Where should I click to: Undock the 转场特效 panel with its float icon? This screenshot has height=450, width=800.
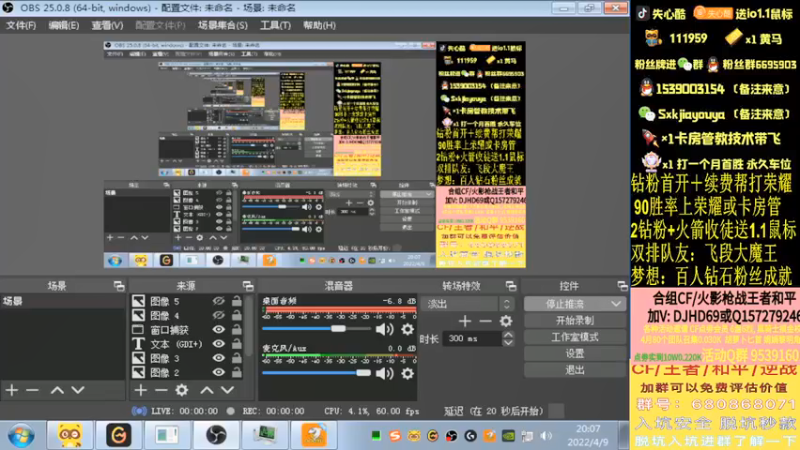click(511, 286)
